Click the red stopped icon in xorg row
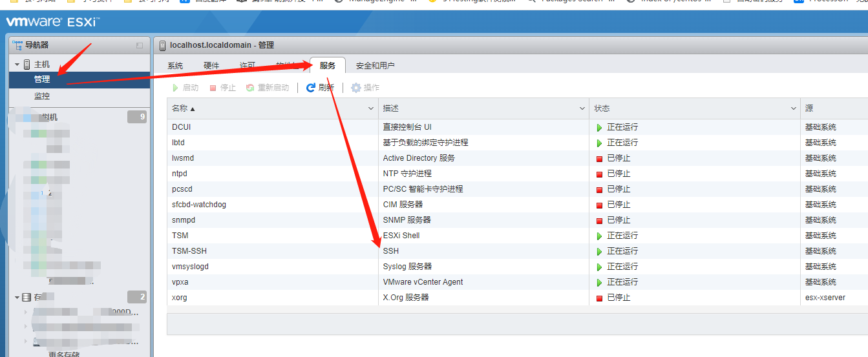This screenshot has height=357, width=868. point(599,298)
